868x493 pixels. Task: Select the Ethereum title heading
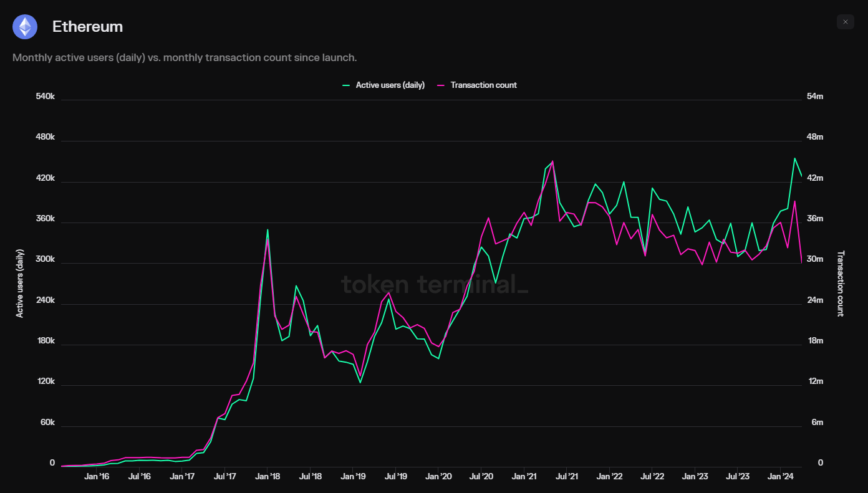point(87,27)
